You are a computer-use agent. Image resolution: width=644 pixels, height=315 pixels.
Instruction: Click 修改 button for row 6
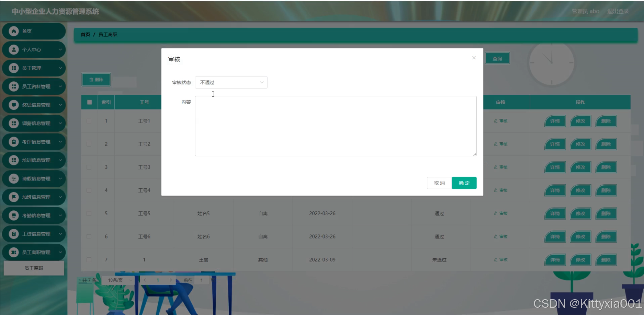[x=580, y=236]
